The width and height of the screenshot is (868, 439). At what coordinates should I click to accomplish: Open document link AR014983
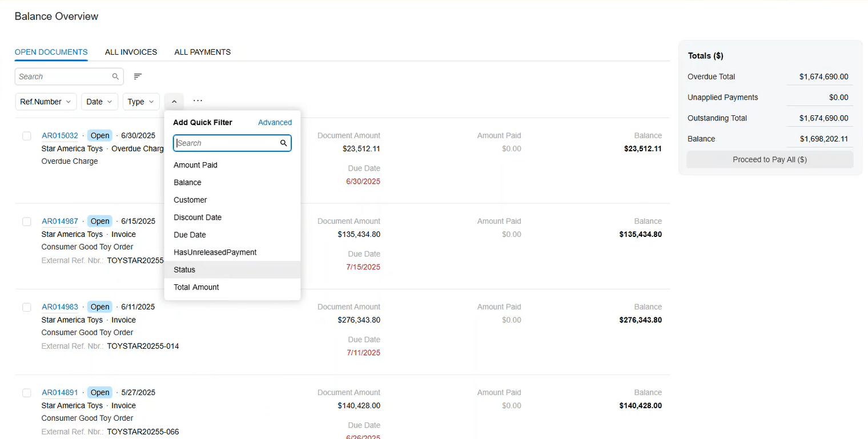[60, 307]
